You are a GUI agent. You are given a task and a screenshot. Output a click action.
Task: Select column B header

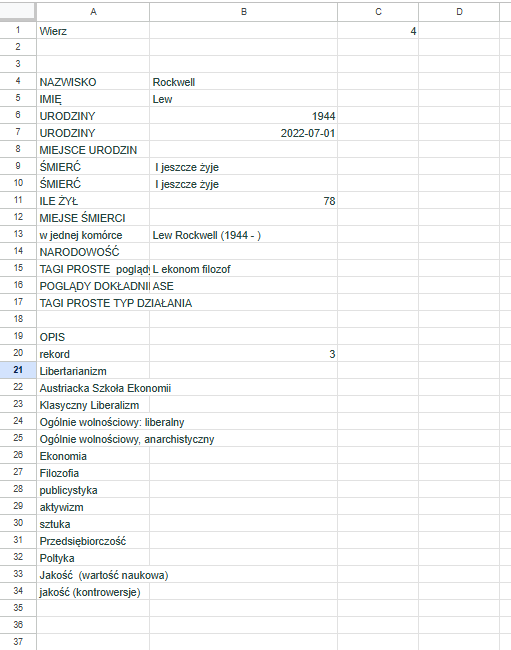coord(244,12)
